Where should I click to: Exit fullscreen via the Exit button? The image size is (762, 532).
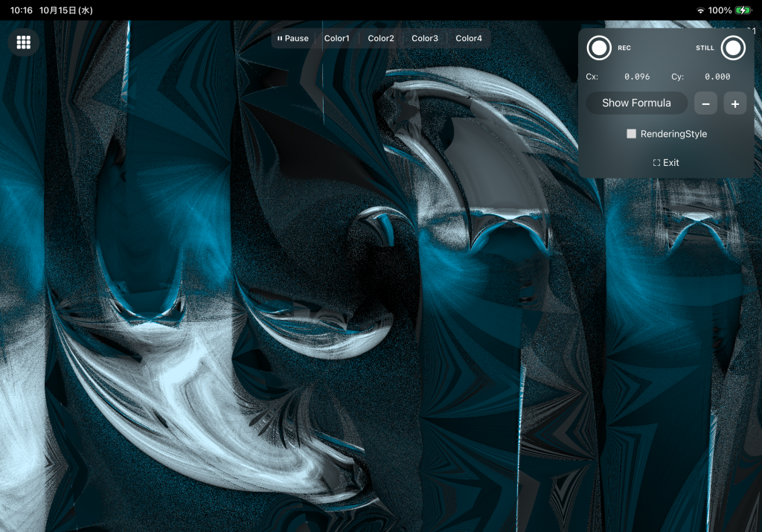(x=666, y=162)
